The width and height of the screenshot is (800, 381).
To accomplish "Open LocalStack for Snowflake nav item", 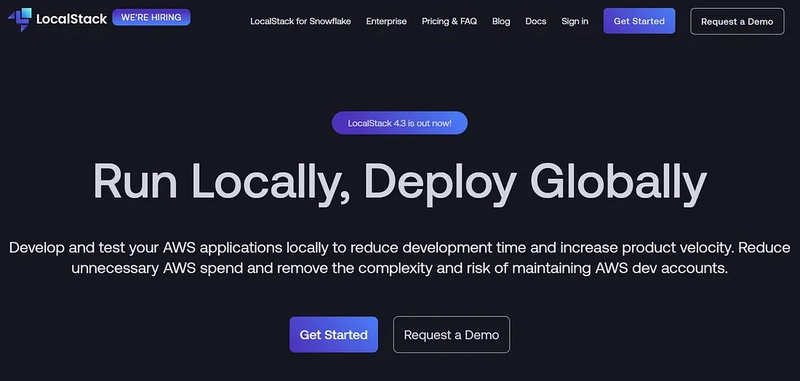I will point(301,21).
